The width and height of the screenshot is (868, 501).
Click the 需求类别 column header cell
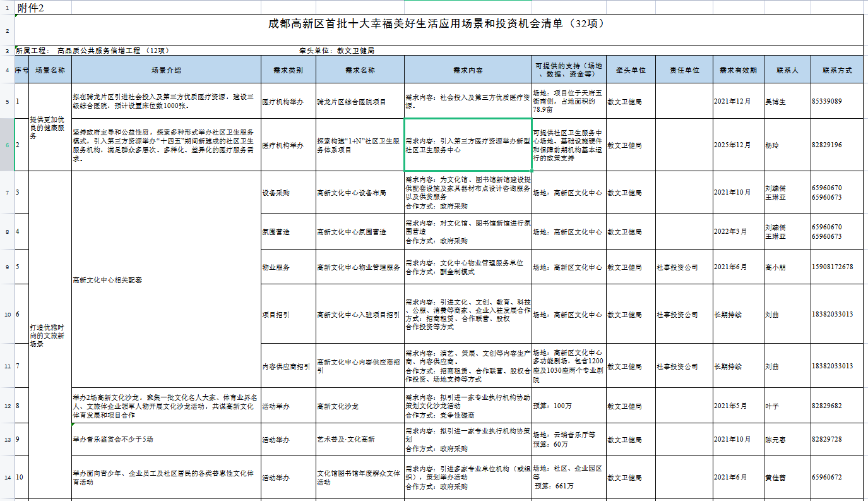coord(288,70)
